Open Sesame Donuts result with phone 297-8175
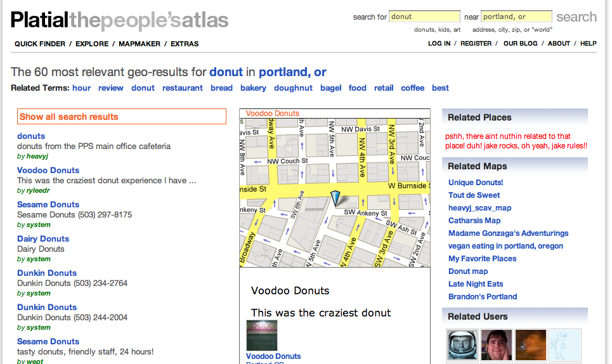This screenshot has width=612, height=364. point(48,205)
